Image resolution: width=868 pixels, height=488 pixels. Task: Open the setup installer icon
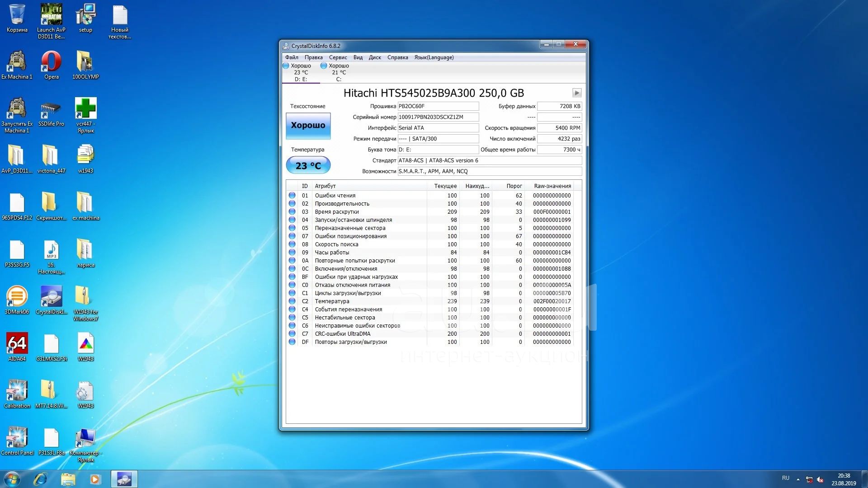[85, 18]
